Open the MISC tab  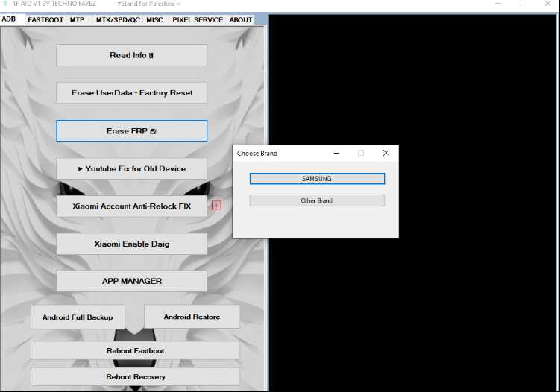tap(154, 20)
